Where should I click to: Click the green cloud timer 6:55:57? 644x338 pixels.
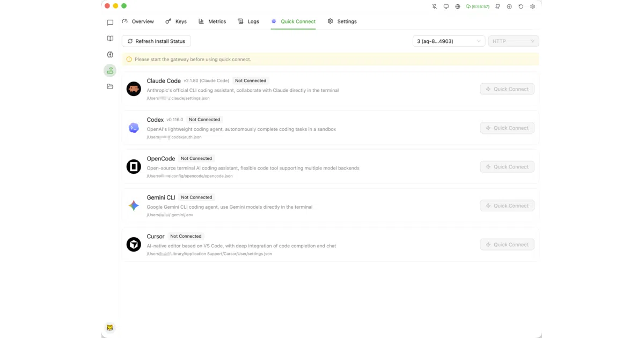[x=477, y=6]
